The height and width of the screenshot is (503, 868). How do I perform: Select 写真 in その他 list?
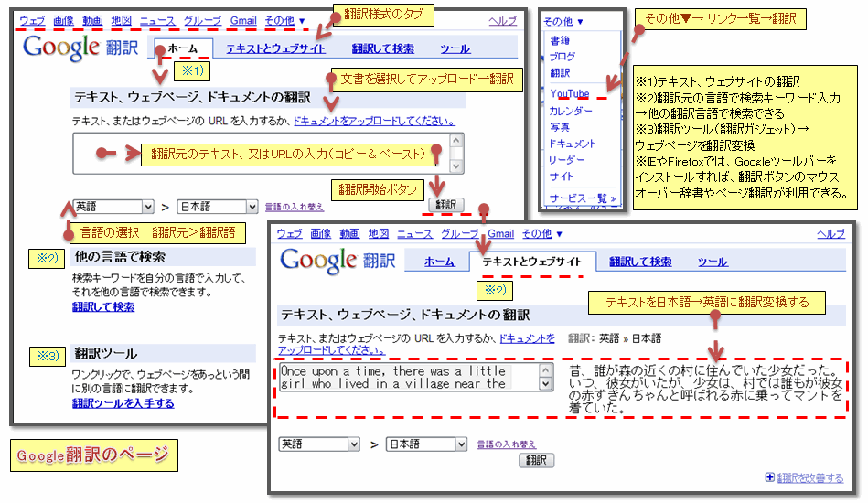click(x=559, y=127)
